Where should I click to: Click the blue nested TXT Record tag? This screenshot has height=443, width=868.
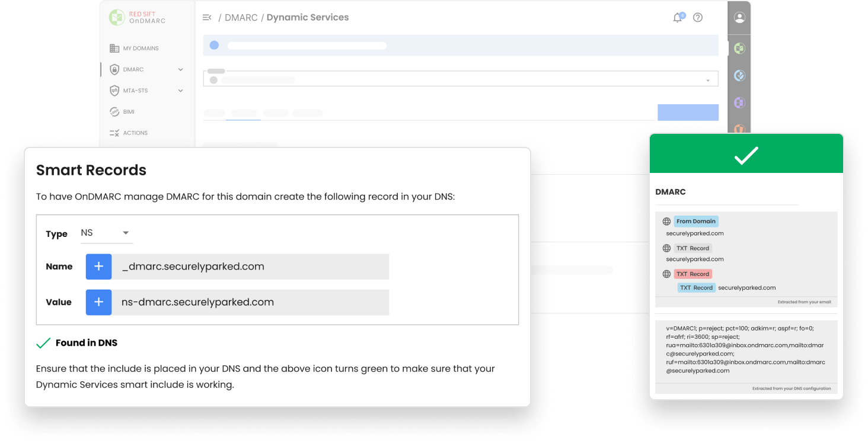[x=697, y=288]
